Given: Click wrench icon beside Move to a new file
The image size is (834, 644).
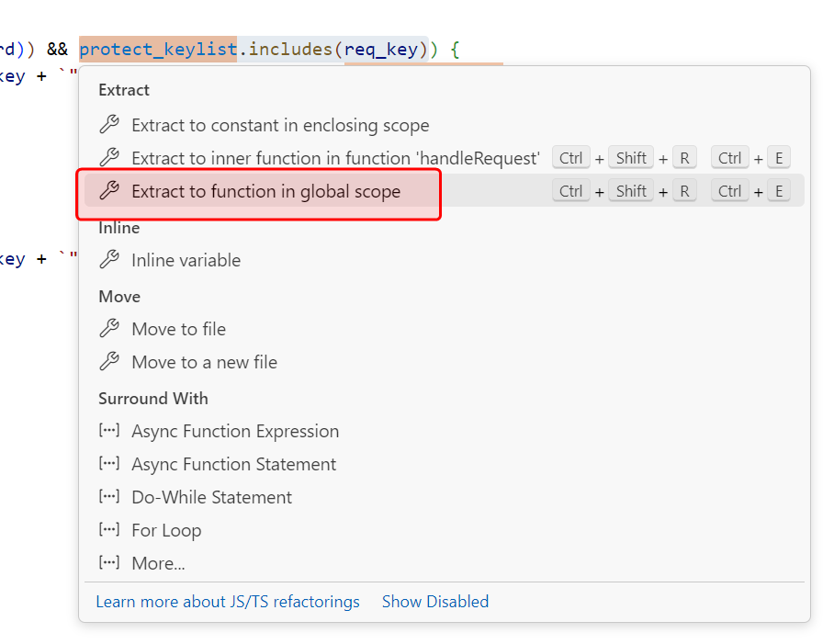Looking at the screenshot, I should (109, 362).
